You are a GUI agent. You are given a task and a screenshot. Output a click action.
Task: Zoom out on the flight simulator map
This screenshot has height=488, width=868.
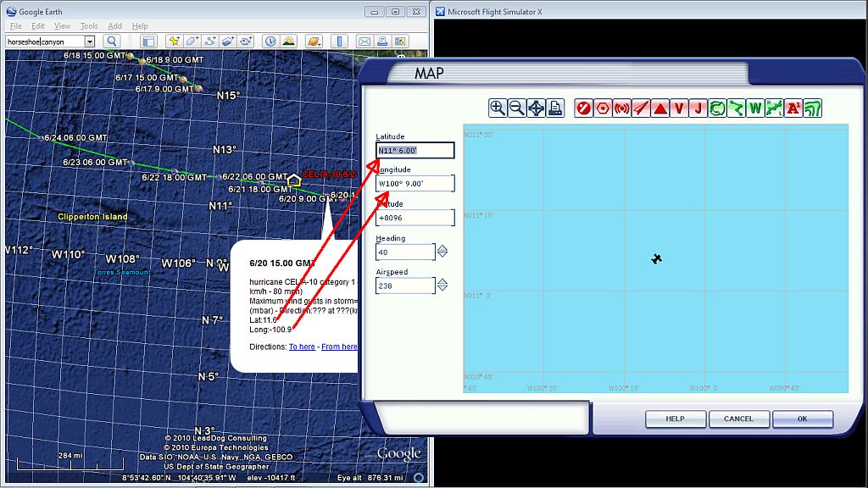516,108
